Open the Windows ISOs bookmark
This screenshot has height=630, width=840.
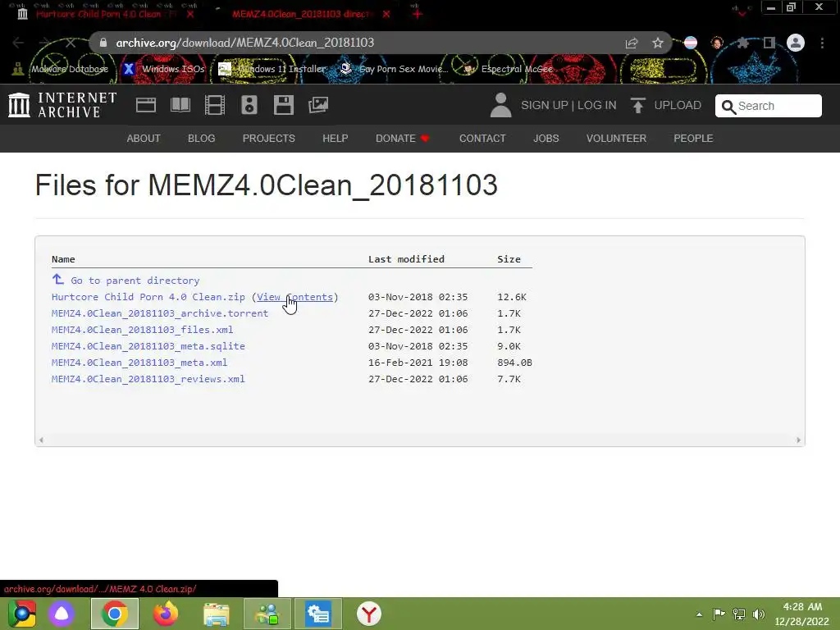(x=164, y=69)
